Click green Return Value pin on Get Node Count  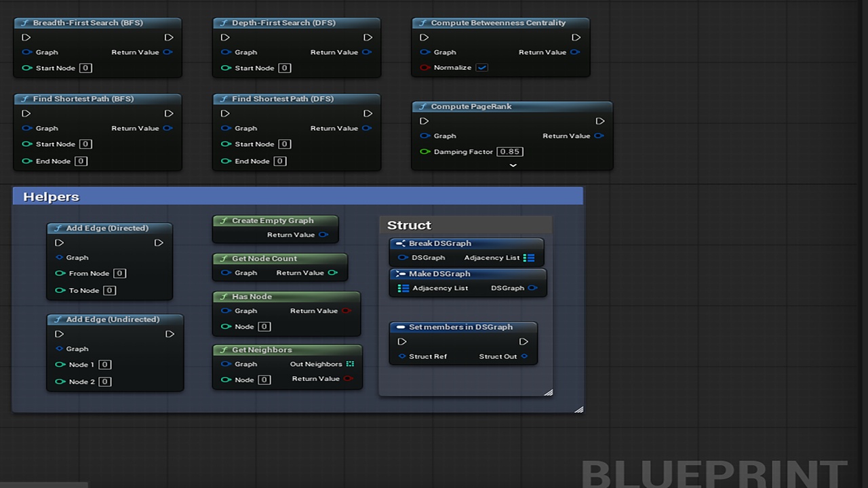[332, 273]
